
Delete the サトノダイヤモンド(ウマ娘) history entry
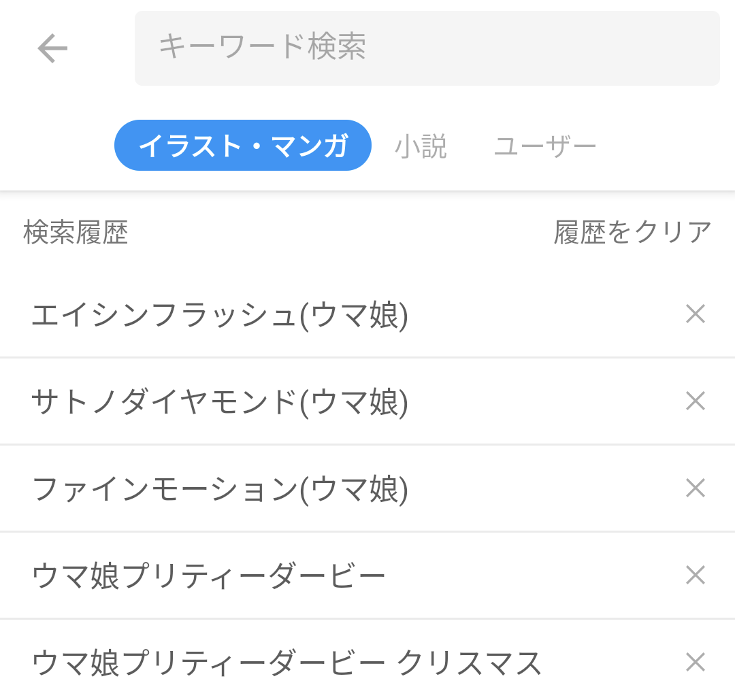(x=696, y=401)
